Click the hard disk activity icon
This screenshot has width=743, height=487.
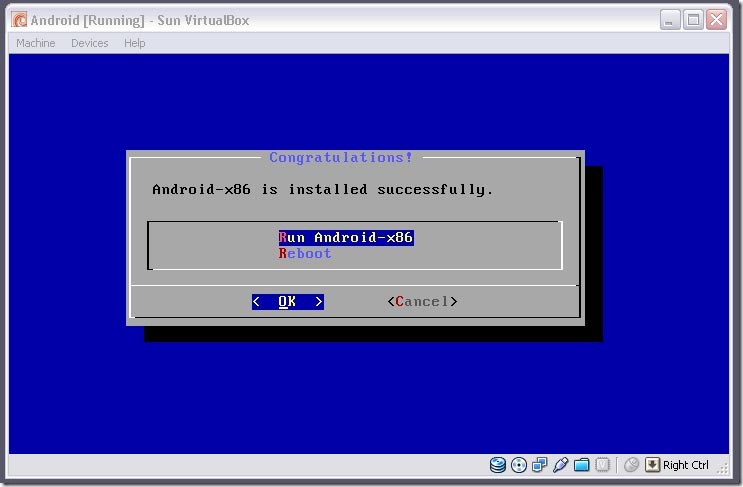coord(498,465)
